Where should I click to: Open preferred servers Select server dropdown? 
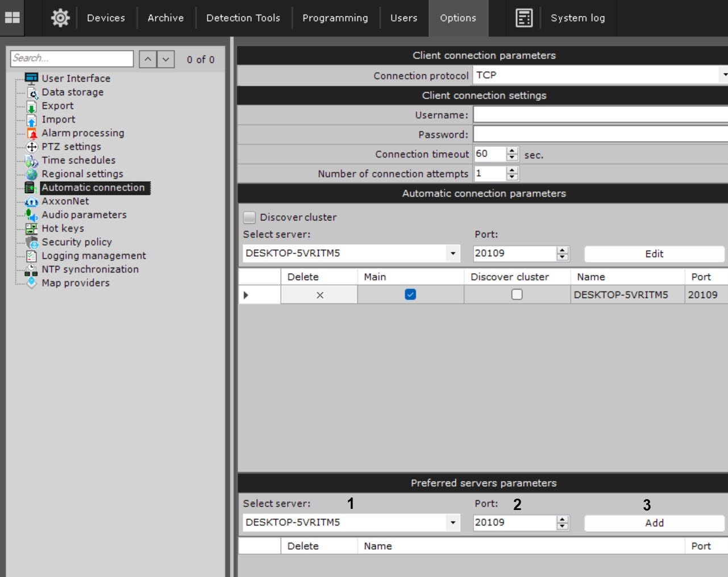[452, 523]
